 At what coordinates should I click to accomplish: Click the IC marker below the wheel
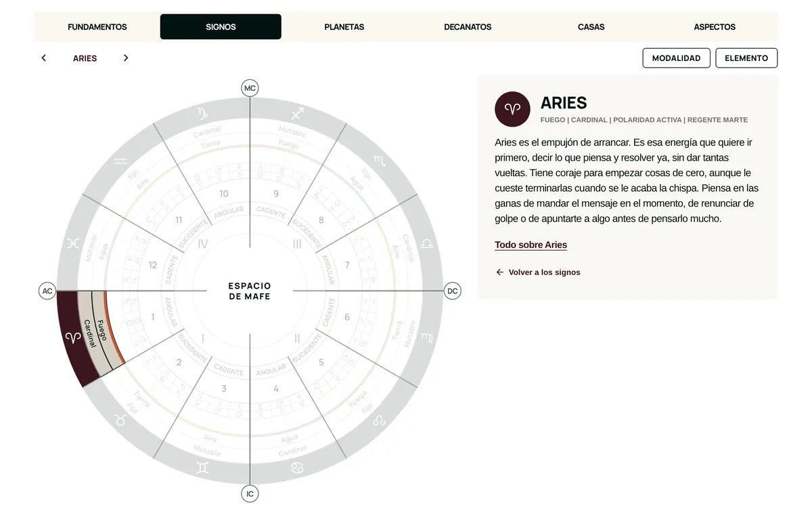coord(250,494)
